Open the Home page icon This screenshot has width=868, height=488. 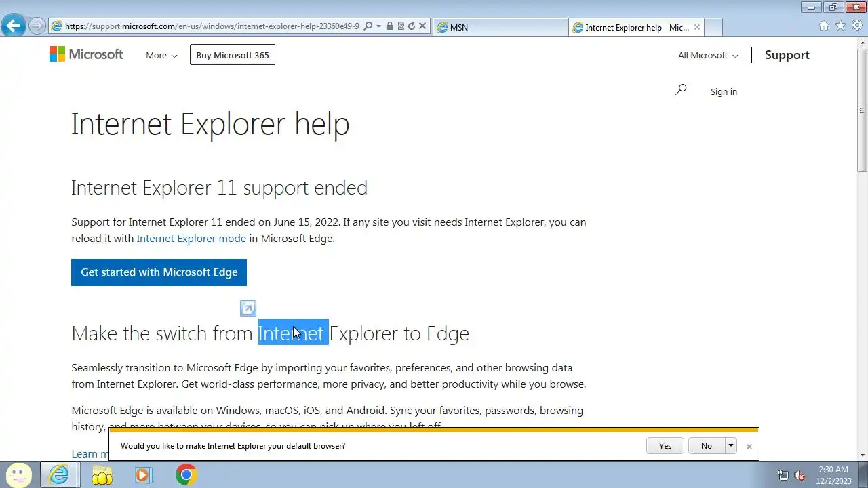824,26
